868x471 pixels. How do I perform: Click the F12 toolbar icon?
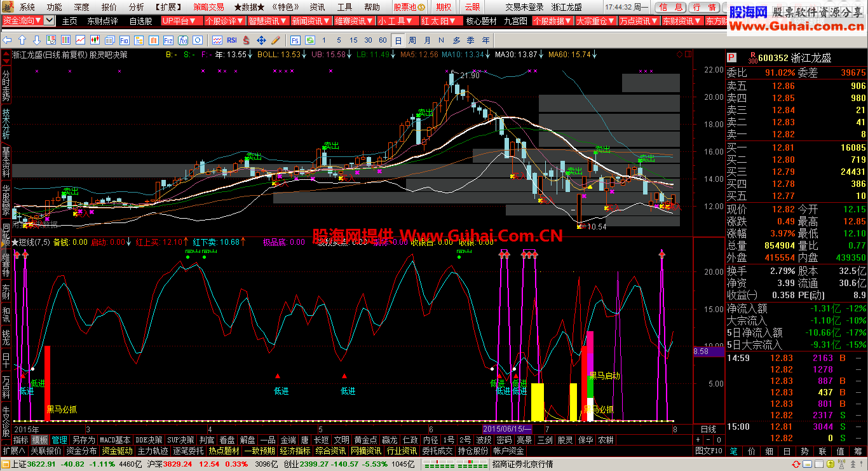click(168, 39)
